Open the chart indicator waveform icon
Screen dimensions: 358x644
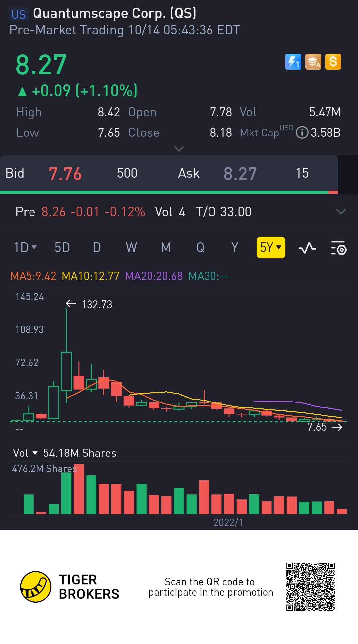point(307,248)
